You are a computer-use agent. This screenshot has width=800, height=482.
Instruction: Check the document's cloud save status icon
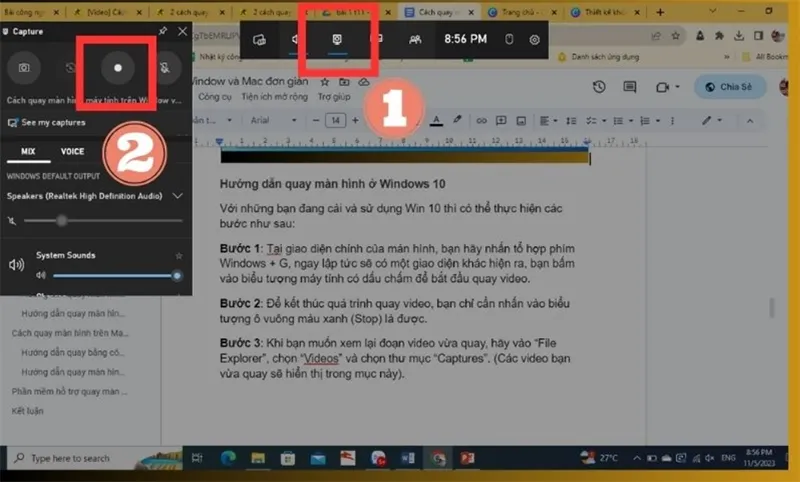[x=364, y=82]
